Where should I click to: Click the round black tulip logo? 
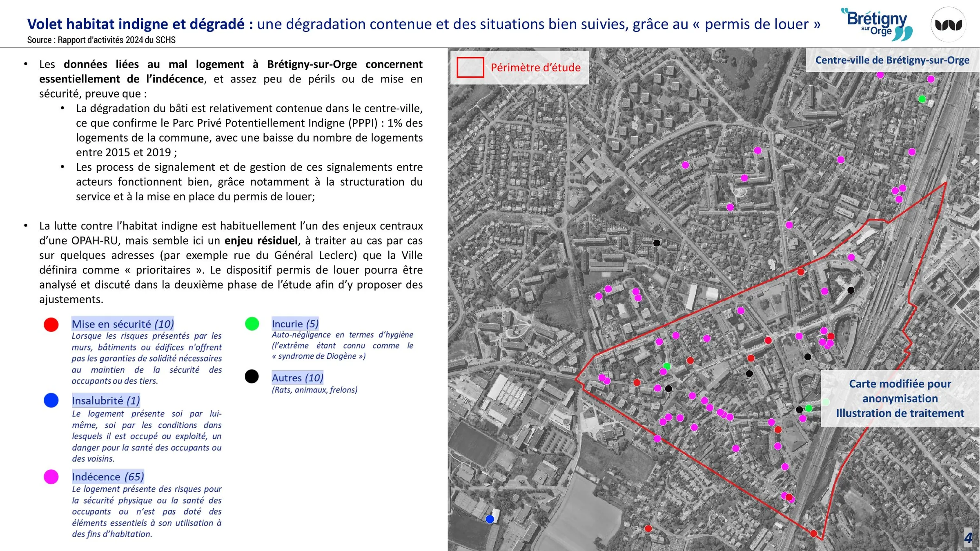point(949,24)
